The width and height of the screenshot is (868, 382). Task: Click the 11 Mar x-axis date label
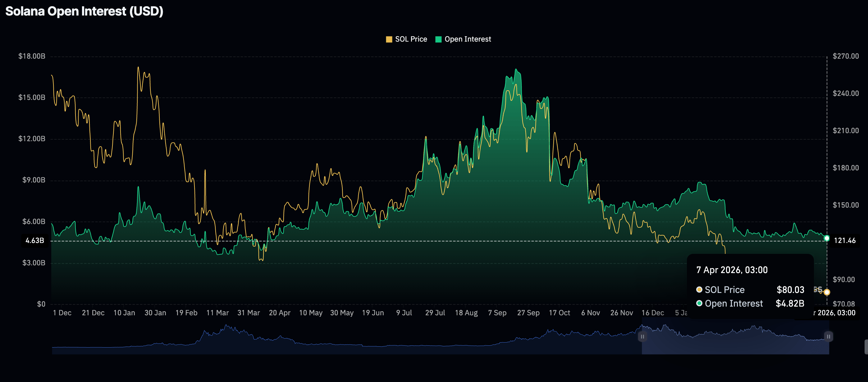point(217,313)
